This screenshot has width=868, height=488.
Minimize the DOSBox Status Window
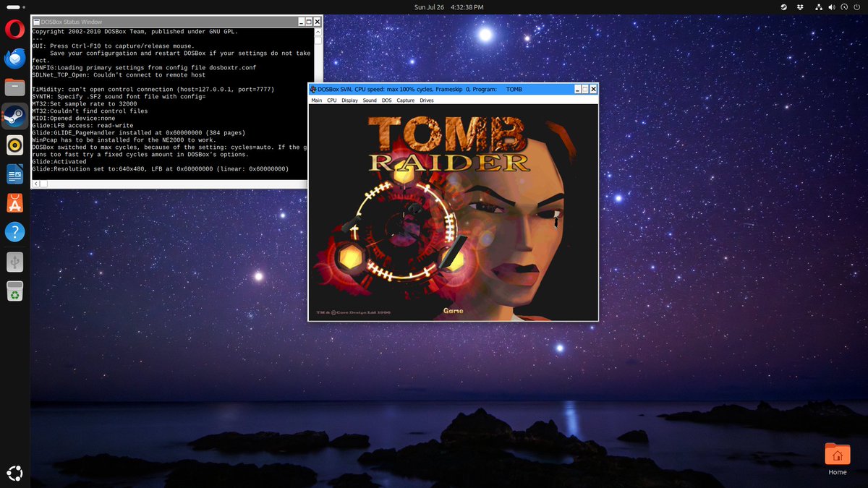point(300,22)
